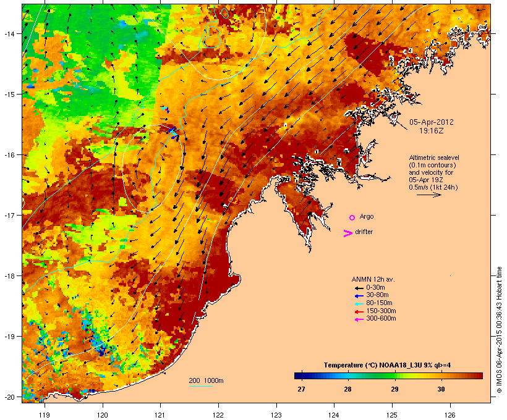Click the '300-600m' depth label
The width and height of the screenshot is (507, 420).
coord(381,318)
